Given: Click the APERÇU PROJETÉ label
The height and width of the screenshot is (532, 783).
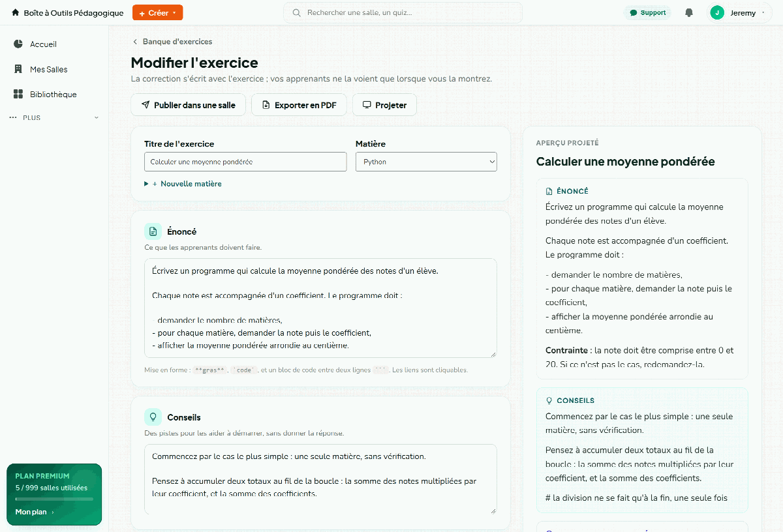Looking at the screenshot, I should (x=567, y=143).
